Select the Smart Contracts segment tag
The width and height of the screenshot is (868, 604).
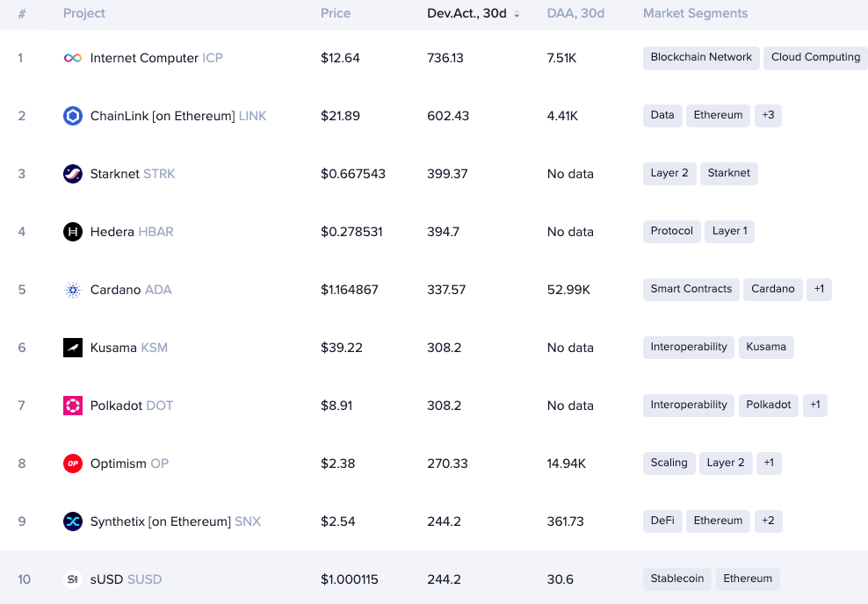[x=691, y=290]
